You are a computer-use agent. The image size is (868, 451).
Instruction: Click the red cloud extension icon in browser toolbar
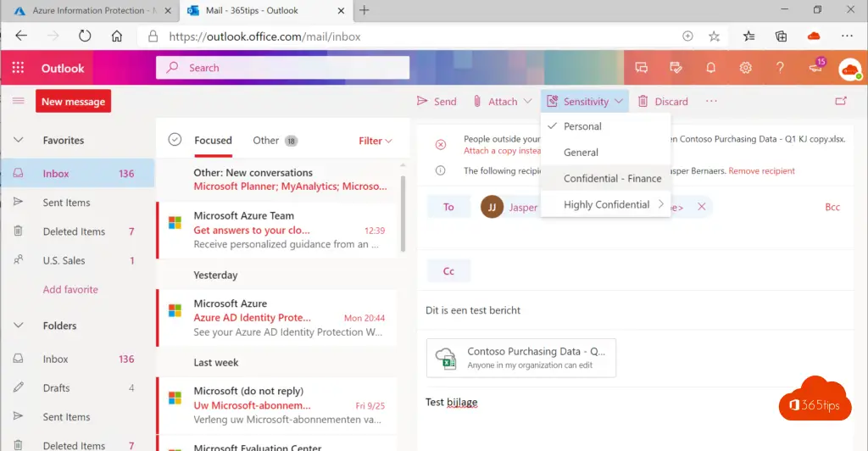[x=814, y=36]
